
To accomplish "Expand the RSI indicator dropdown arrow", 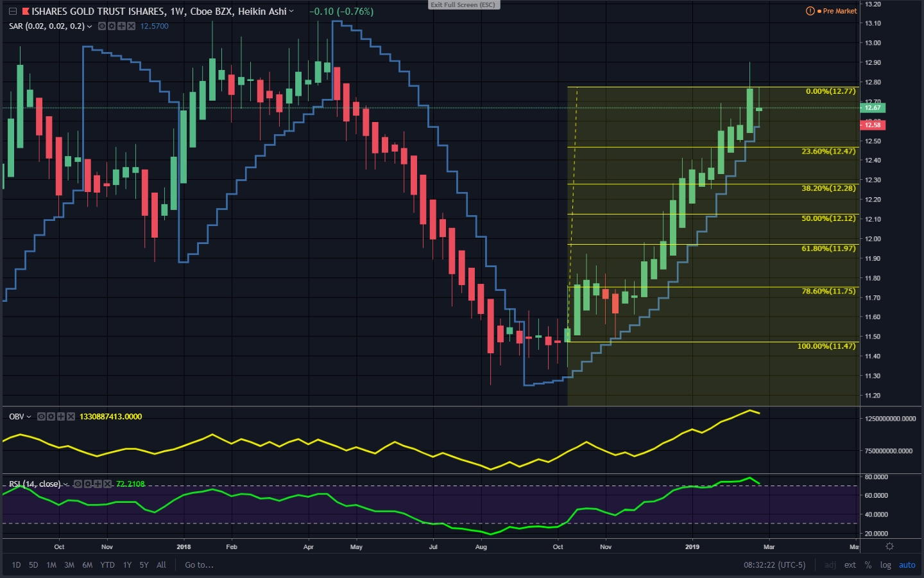I will pos(65,484).
